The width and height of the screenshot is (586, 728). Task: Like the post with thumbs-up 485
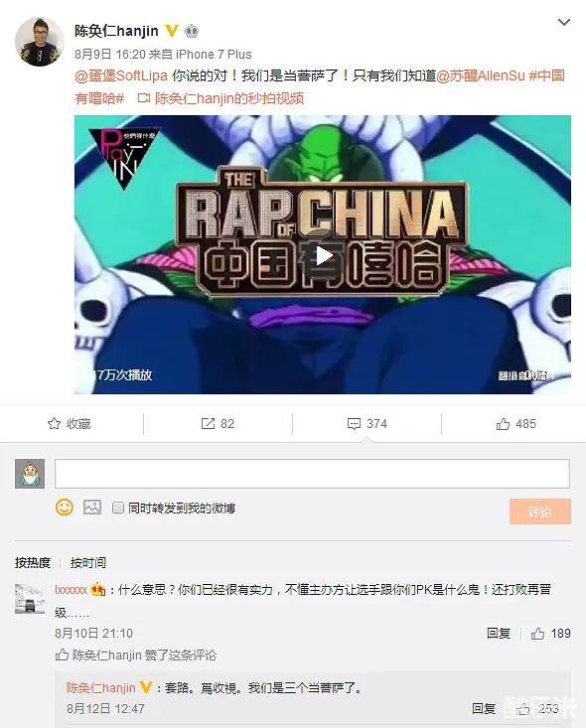[503, 423]
